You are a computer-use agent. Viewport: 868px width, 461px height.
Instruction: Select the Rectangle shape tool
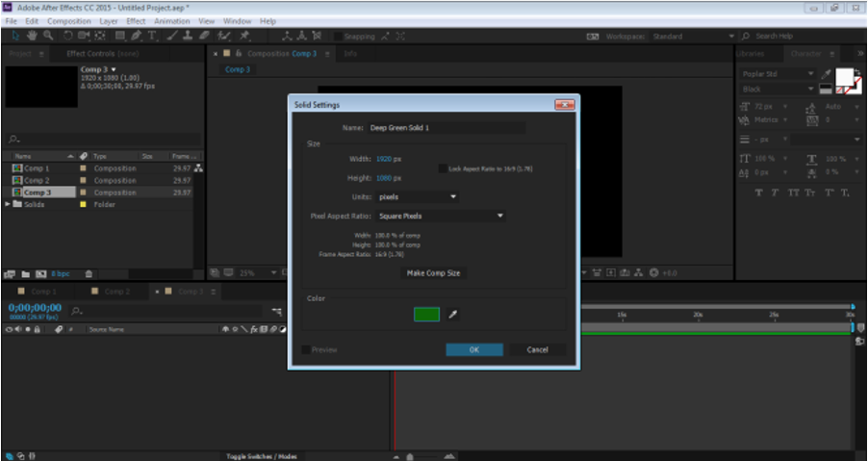click(x=119, y=36)
